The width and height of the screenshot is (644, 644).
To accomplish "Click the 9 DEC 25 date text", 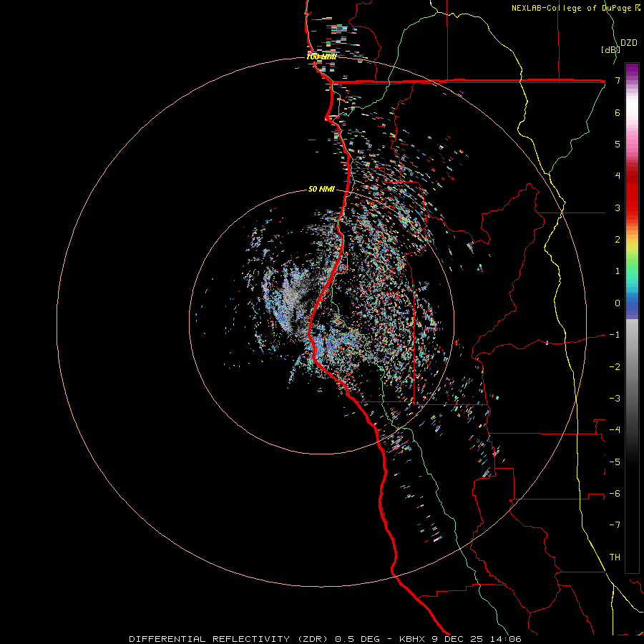I will click(x=457, y=639).
